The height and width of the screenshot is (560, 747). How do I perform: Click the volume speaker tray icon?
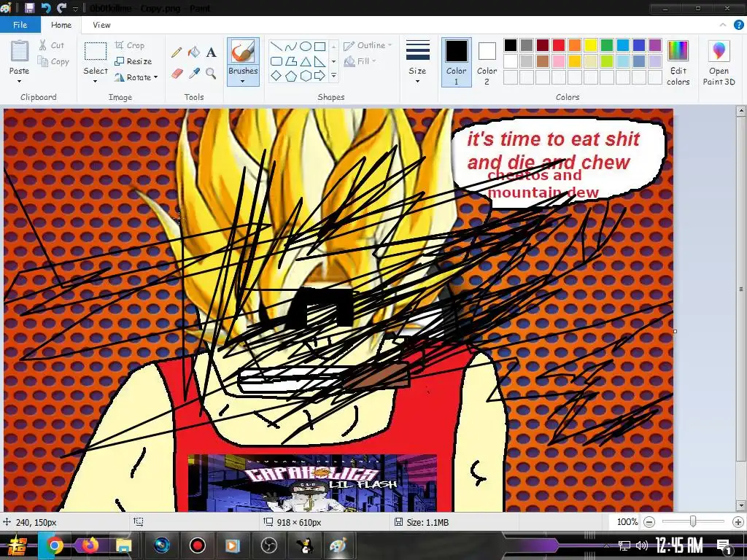click(641, 545)
